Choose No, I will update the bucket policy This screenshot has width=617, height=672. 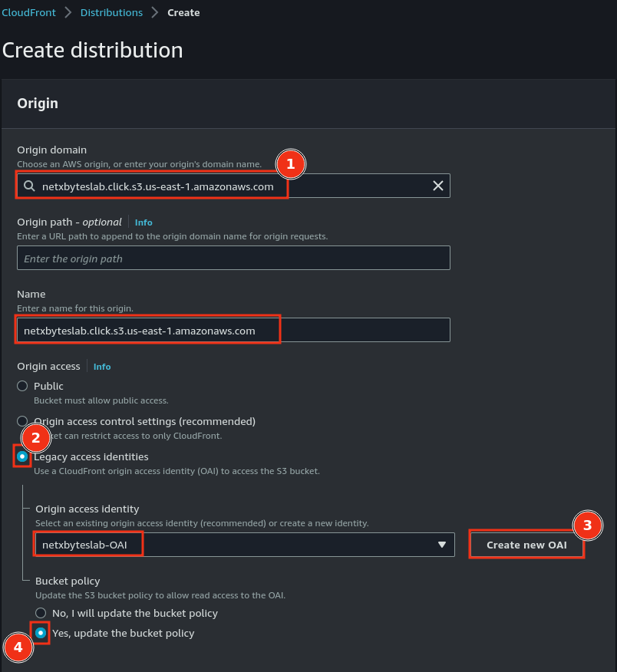point(41,613)
